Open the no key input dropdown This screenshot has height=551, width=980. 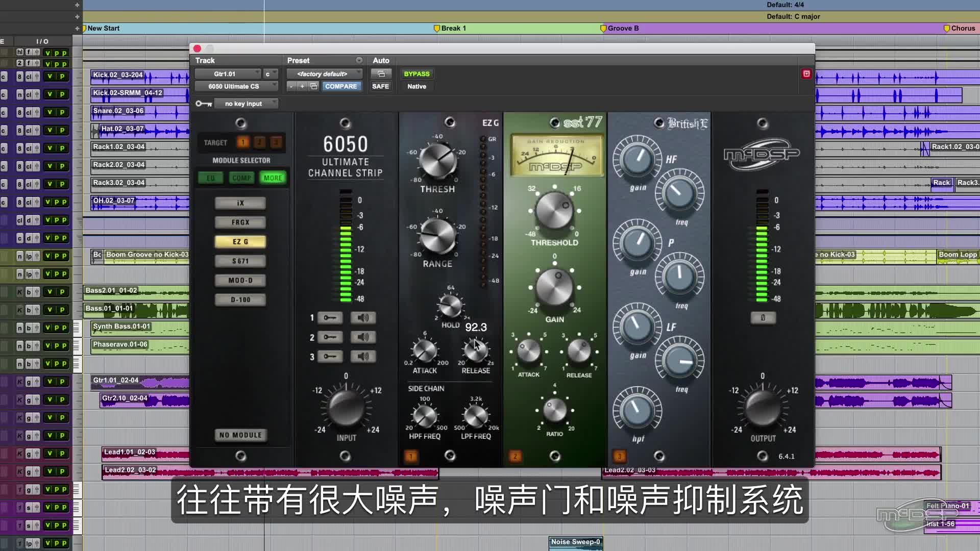(x=246, y=104)
